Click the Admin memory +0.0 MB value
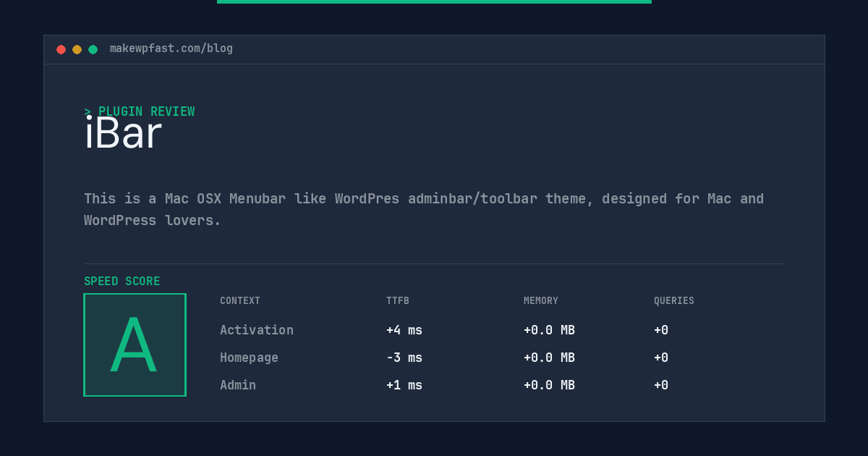Viewport: 868px width, 456px height. tap(550, 385)
